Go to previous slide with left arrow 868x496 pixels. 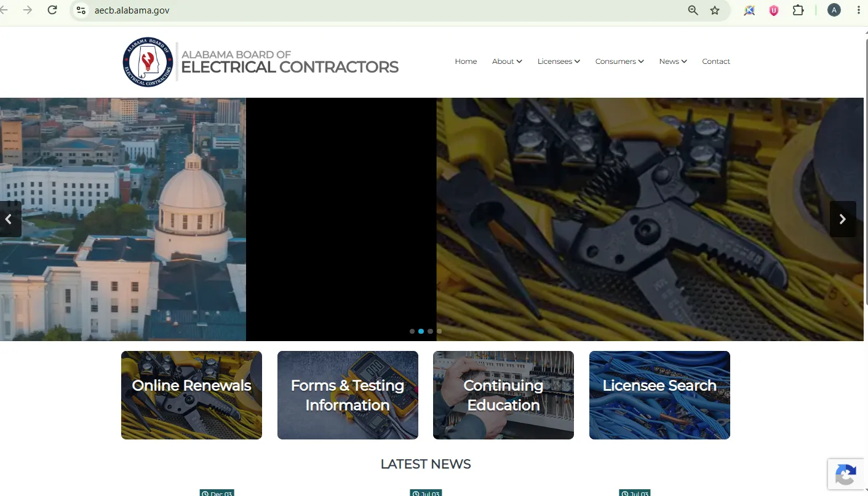tap(10, 219)
